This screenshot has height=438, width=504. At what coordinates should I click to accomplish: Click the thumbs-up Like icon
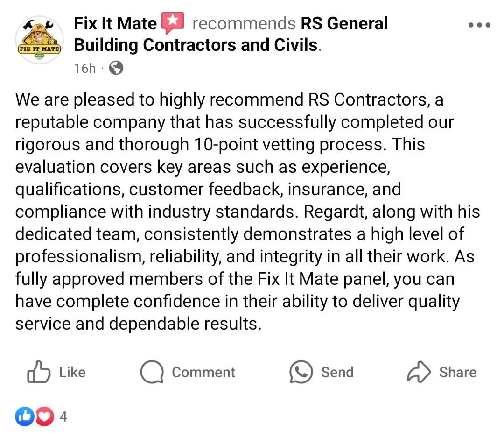click(39, 372)
